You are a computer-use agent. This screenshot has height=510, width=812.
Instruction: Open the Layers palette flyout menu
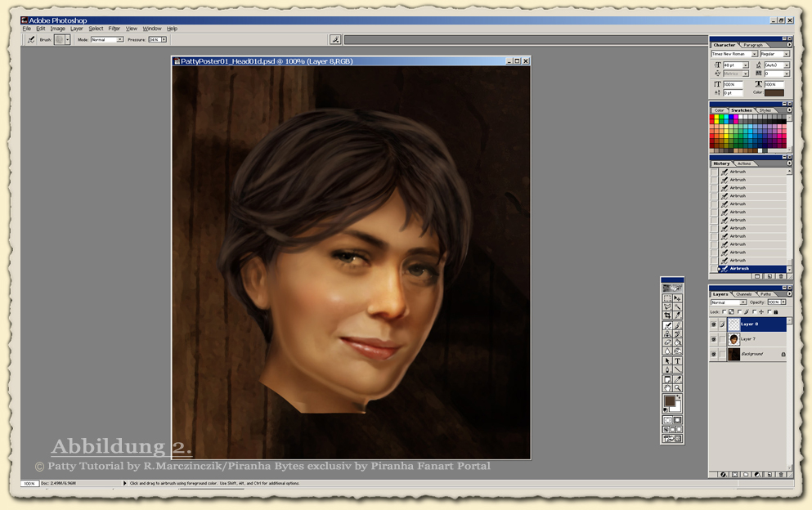789,293
